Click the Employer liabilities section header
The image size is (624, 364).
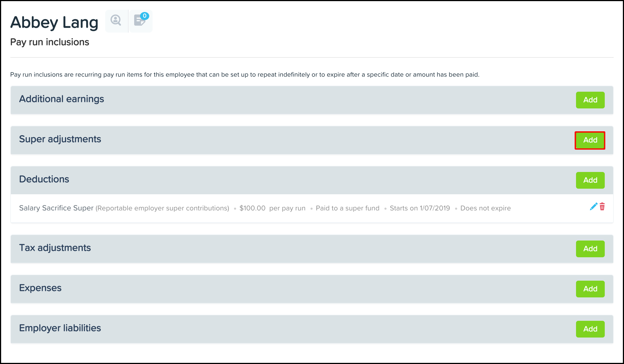pyautogui.click(x=60, y=328)
